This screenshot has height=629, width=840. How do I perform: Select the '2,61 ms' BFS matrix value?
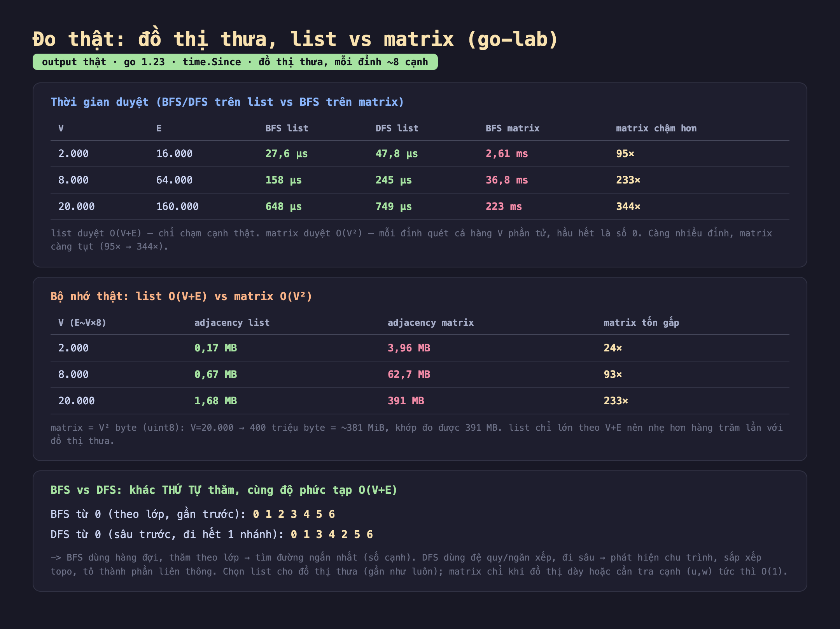pos(507,154)
